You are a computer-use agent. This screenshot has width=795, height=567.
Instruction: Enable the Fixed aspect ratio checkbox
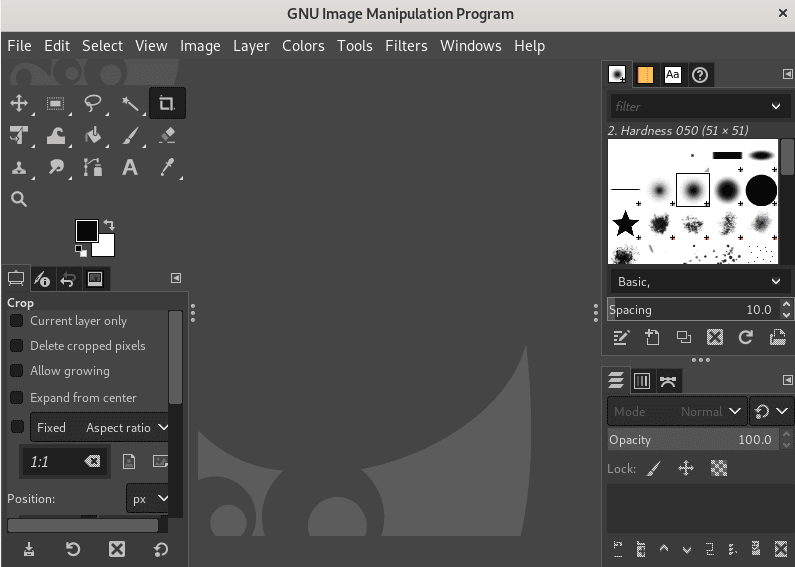coord(17,427)
